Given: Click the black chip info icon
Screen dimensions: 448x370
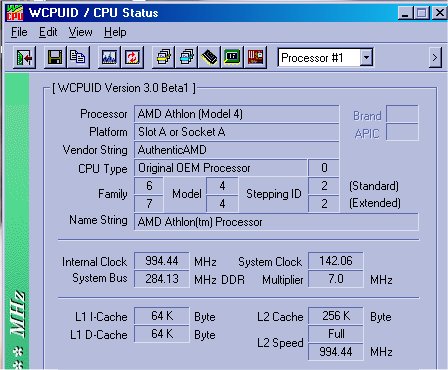Looking at the screenshot, I should pos(209,58).
